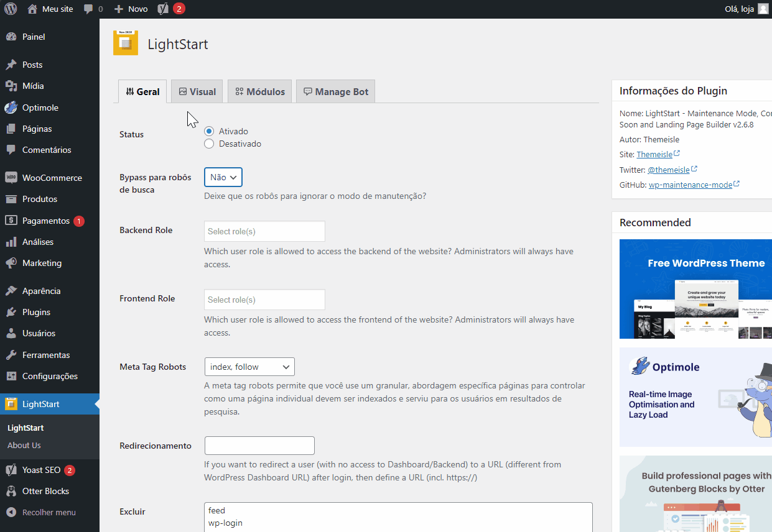Viewport: 772px width, 532px height.
Task: Open the WordPress logo menu
Action: pos(10,9)
